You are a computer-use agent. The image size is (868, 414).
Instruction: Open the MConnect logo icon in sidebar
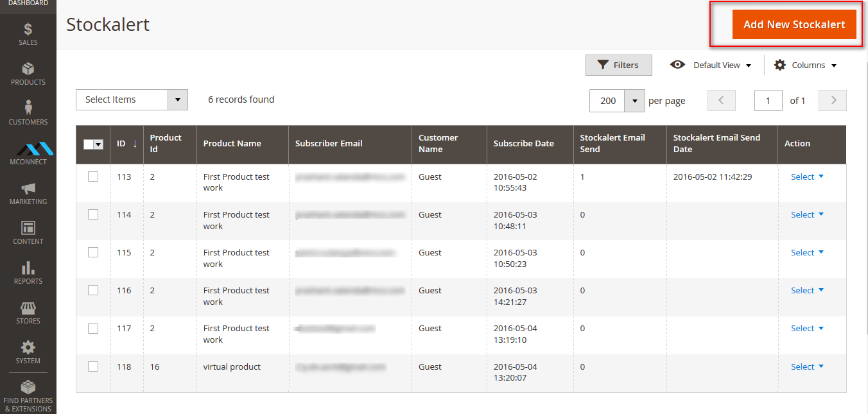28,150
